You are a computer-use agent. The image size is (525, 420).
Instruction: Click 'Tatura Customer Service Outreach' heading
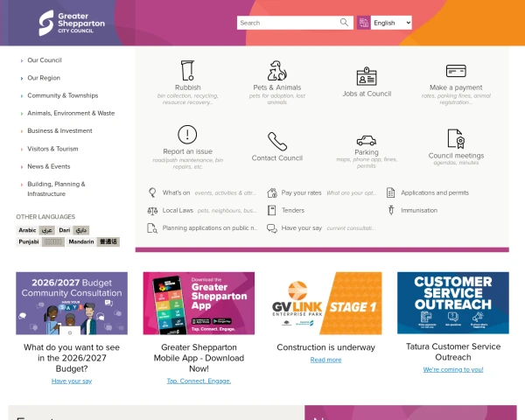click(x=453, y=352)
